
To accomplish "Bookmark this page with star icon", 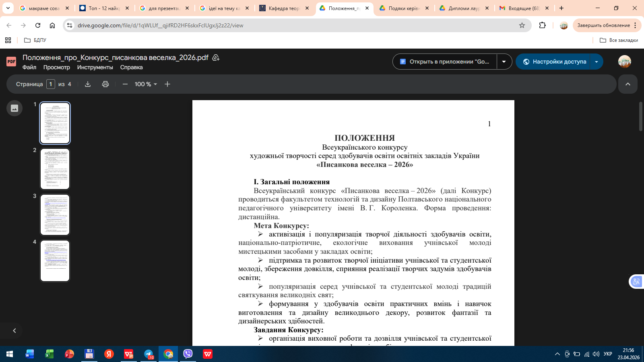I will pos(522,25).
